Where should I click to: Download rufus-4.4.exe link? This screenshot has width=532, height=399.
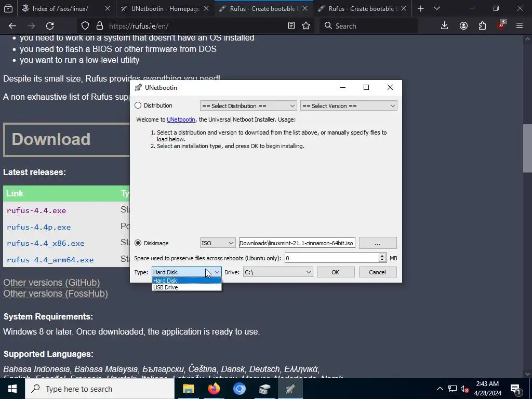click(x=36, y=210)
